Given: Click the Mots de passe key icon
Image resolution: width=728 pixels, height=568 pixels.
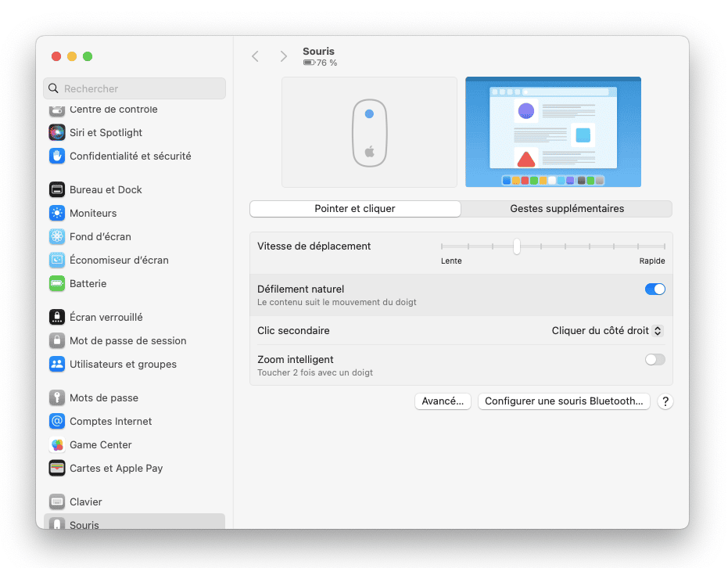Looking at the screenshot, I should (57, 397).
